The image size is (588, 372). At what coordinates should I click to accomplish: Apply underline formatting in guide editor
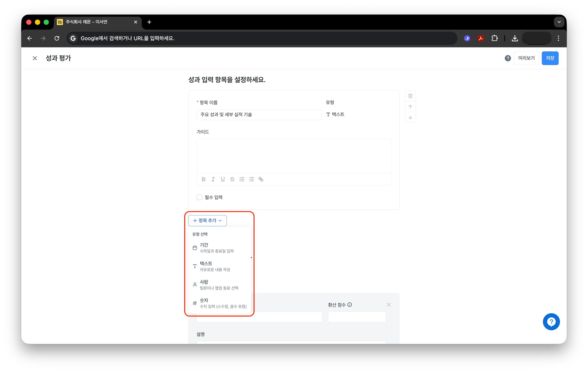(222, 179)
